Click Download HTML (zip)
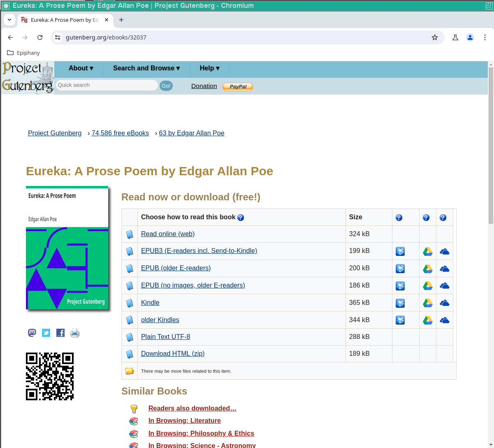This screenshot has height=448, width=494. click(x=173, y=354)
